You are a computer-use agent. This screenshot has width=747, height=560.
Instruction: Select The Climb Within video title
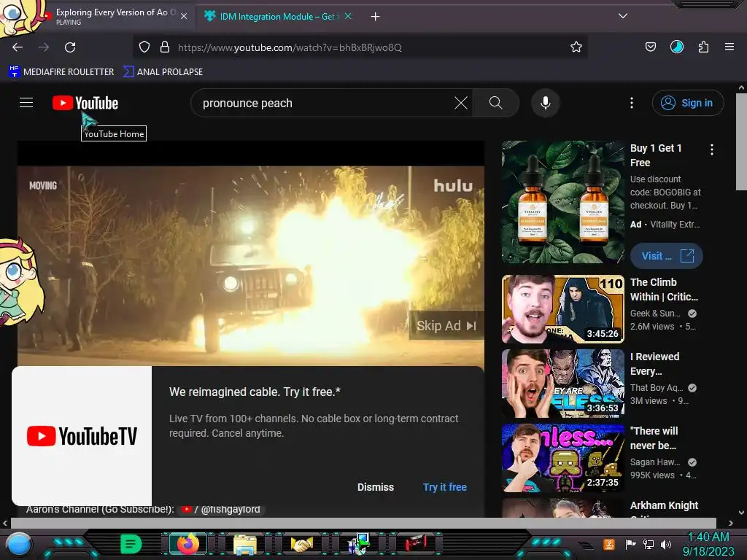click(x=664, y=289)
